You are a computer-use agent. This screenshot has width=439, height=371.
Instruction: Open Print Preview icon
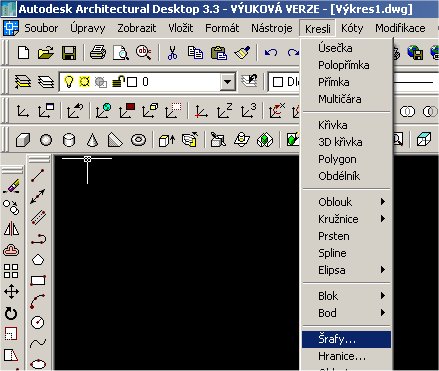(121, 53)
